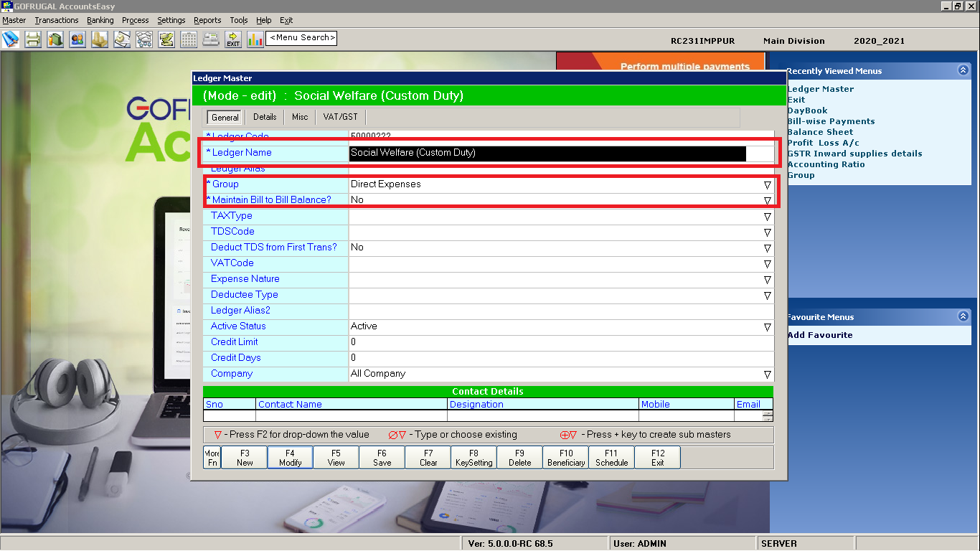Image resolution: width=980 pixels, height=551 pixels.
Task: Click the grey cash register toolbar icon
Action: 211,39
